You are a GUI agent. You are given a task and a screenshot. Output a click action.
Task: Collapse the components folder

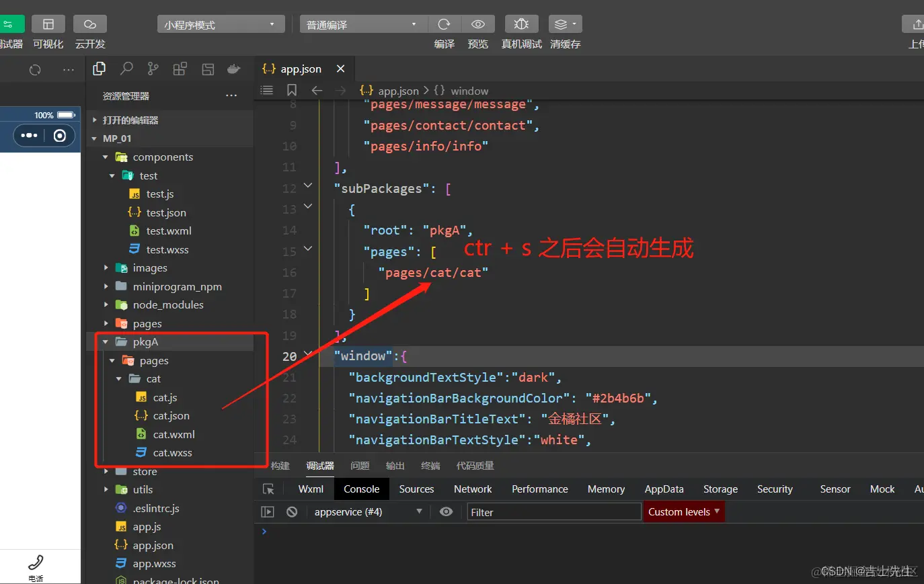click(x=106, y=157)
